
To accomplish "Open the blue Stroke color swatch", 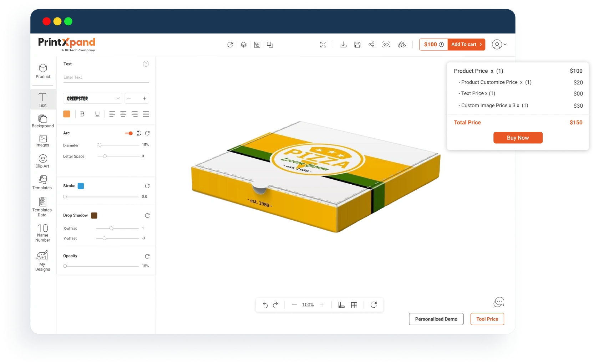I will pos(81,186).
